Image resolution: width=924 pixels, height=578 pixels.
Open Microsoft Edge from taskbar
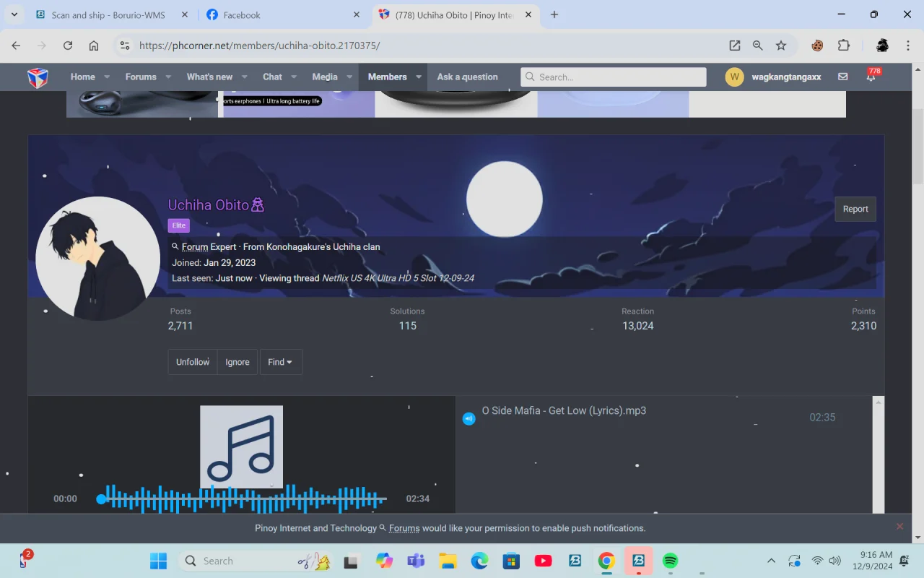click(479, 561)
